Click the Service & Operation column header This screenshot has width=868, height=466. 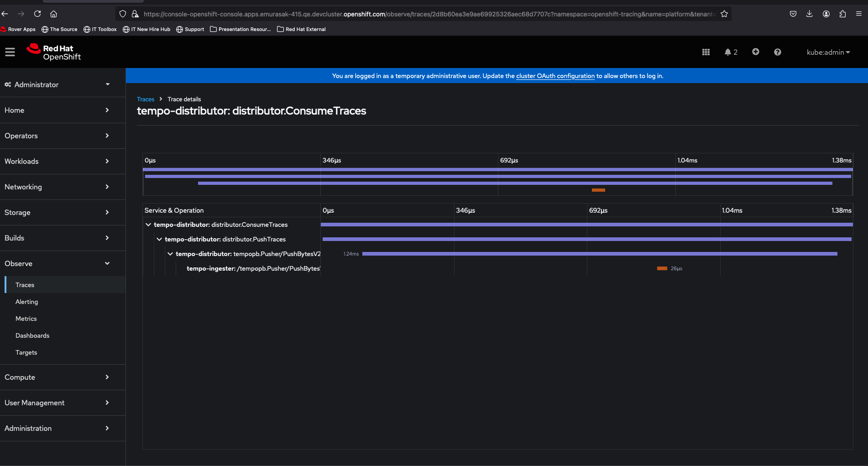(174, 210)
